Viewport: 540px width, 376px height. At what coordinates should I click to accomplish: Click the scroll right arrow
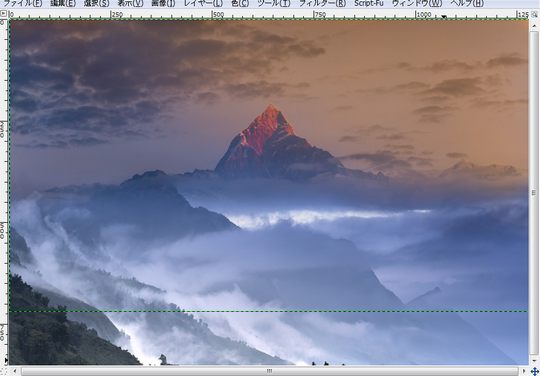coord(524,371)
